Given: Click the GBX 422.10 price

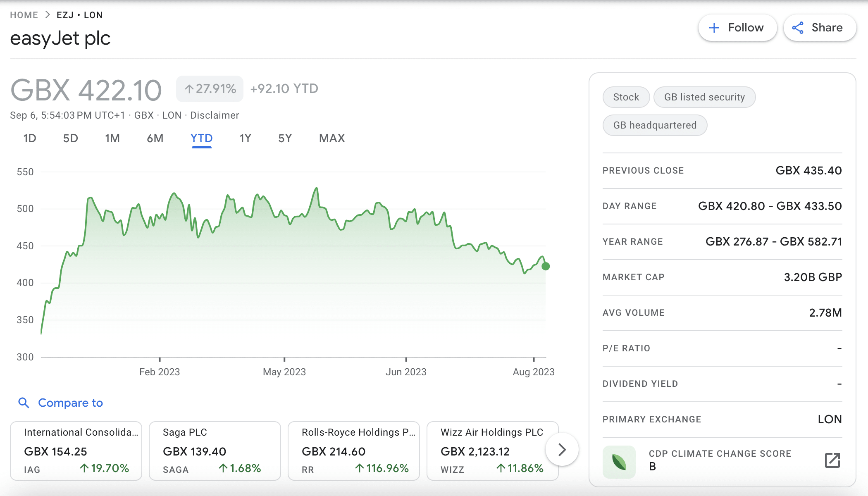Looking at the screenshot, I should tap(86, 90).
